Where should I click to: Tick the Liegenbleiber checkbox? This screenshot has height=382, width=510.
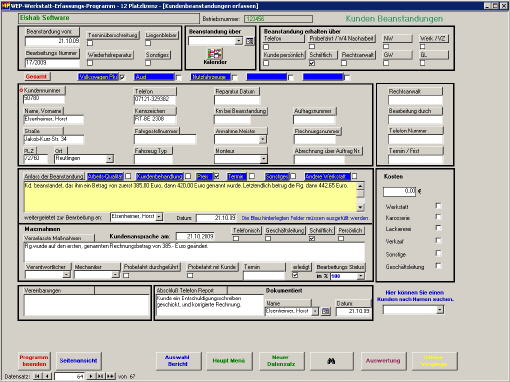coord(148,43)
